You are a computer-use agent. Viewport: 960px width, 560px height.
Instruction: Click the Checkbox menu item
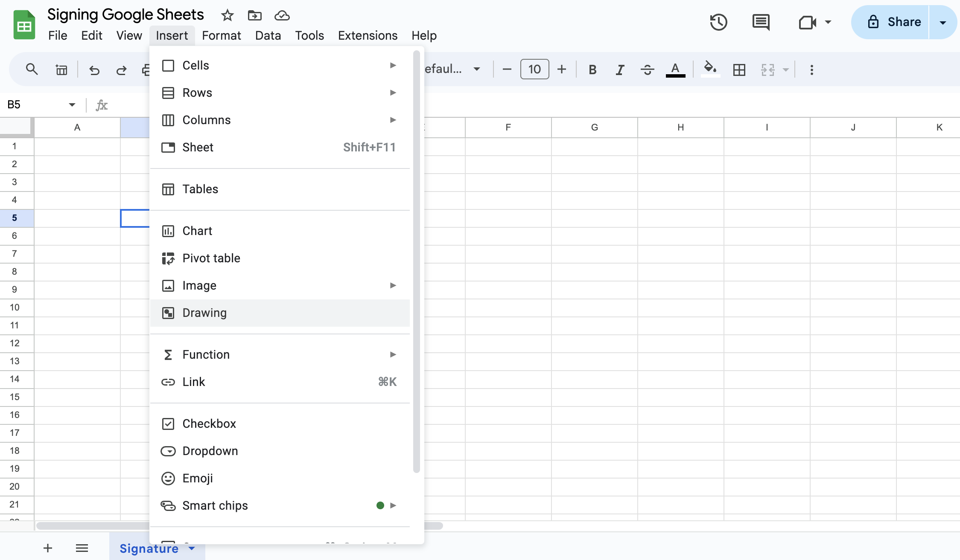coord(210,424)
